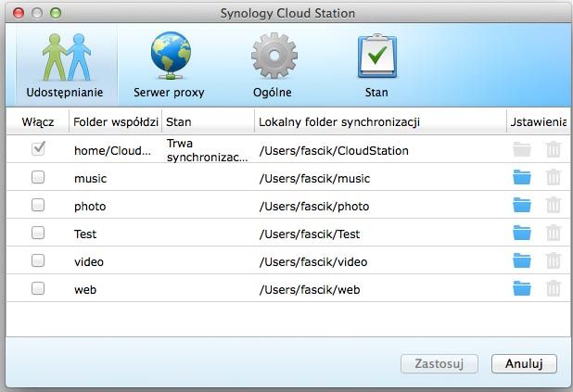Choose local folder for photo via folder icon
Screen dimensions: 573x392
click(522, 205)
